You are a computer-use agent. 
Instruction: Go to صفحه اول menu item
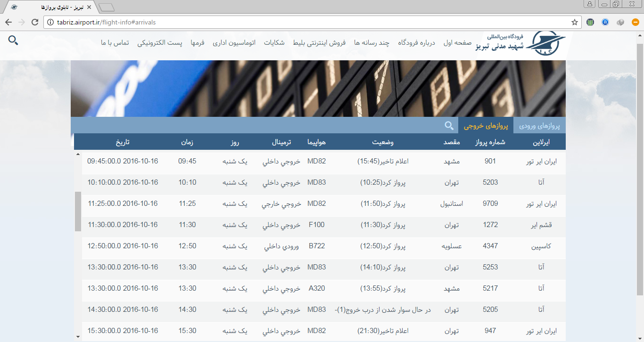click(457, 43)
